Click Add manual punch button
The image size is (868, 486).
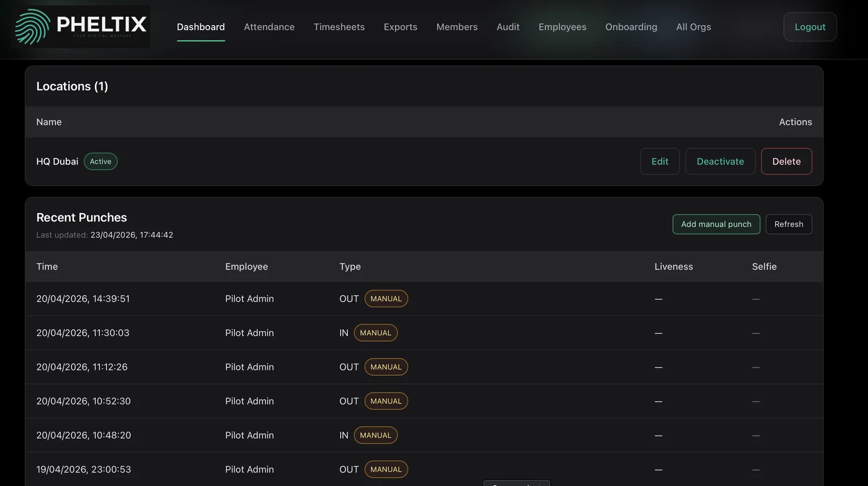point(716,225)
